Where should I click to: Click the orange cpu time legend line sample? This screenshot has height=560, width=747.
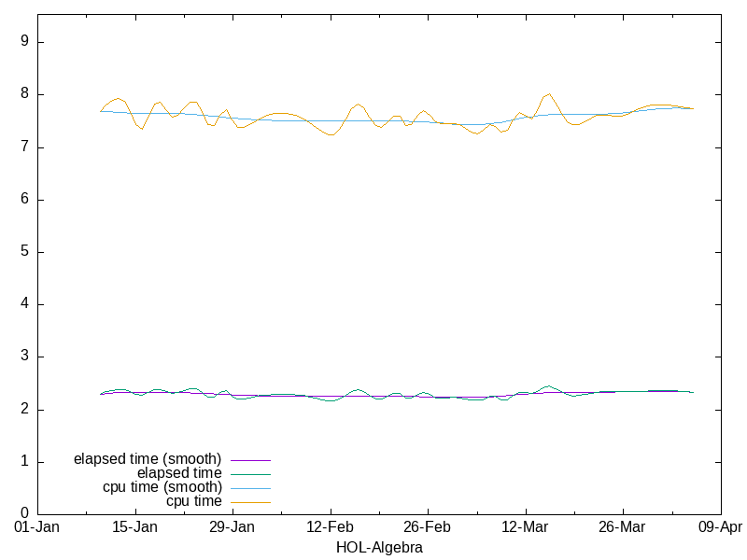249,502
